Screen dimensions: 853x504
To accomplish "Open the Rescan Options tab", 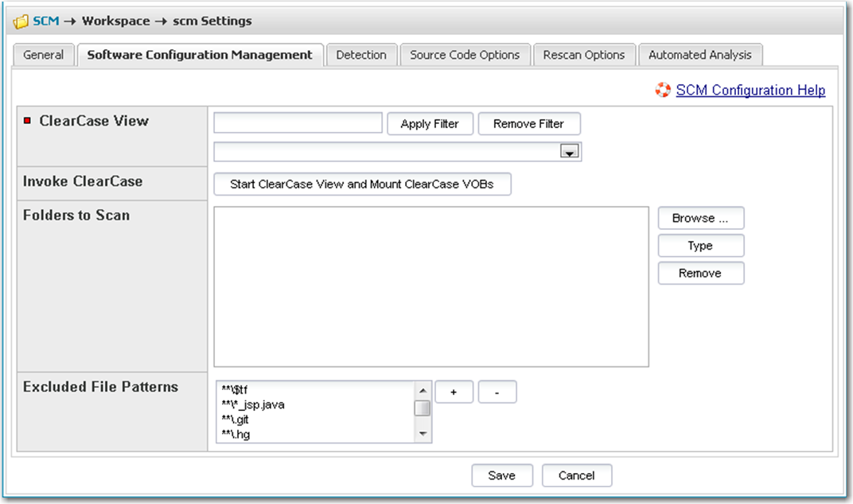I will coord(584,55).
